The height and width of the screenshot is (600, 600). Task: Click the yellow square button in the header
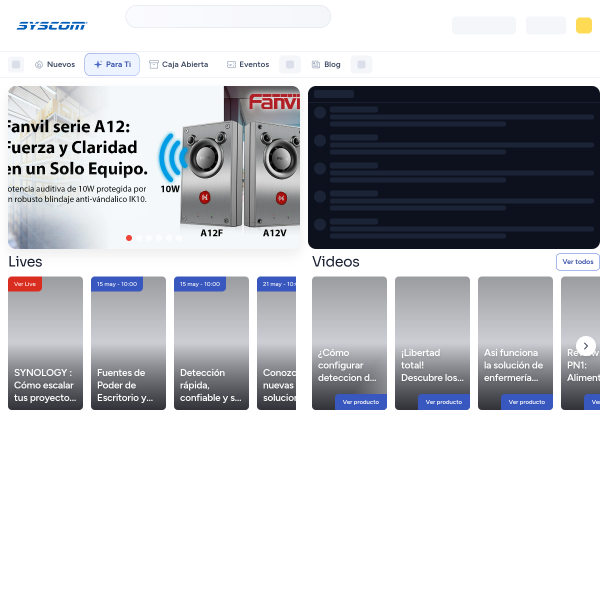pyautogui.click(x=584, y=26)
